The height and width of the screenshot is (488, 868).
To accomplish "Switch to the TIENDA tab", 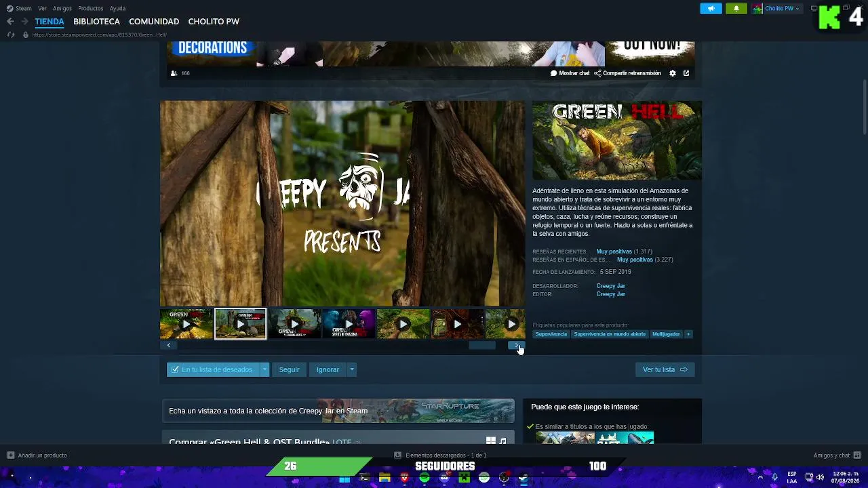I will [50, 22].
